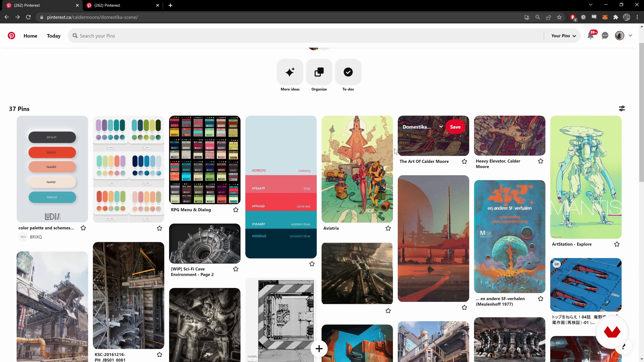Screen dimensions: 644x362
Task: Open the Today tab
Action: (54, 36)
